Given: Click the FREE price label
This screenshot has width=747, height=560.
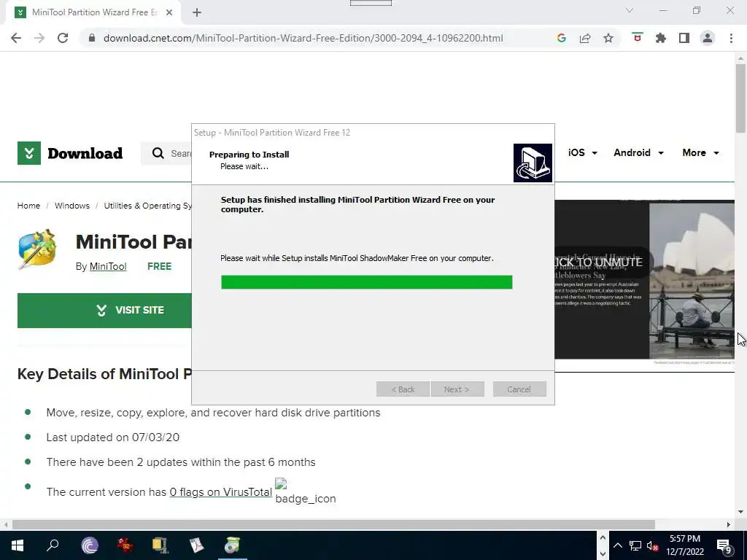Looking at the screenshot, I should (x=159, y=267).
